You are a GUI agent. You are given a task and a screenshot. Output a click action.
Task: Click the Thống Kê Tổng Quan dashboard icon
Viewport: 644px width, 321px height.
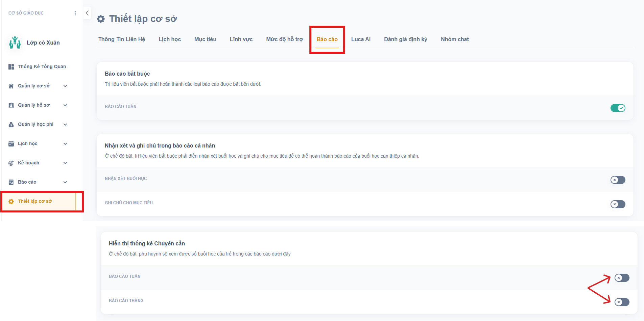pyautogui.click(x=11, y=67)
